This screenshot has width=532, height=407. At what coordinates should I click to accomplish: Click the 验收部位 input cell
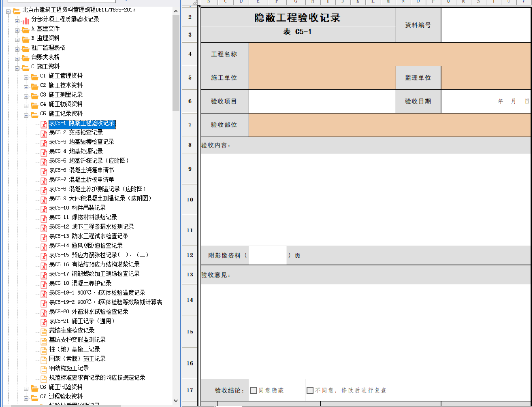[x=390, y=125]
